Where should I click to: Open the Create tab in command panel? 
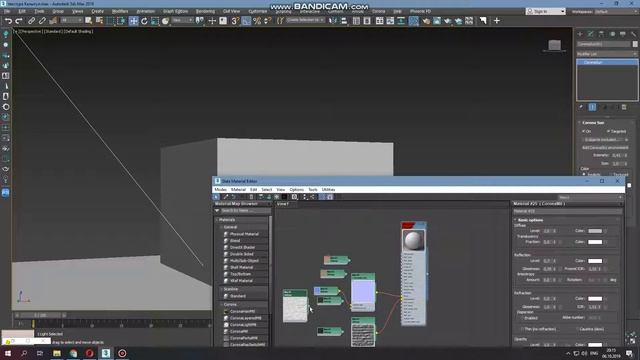580,34
